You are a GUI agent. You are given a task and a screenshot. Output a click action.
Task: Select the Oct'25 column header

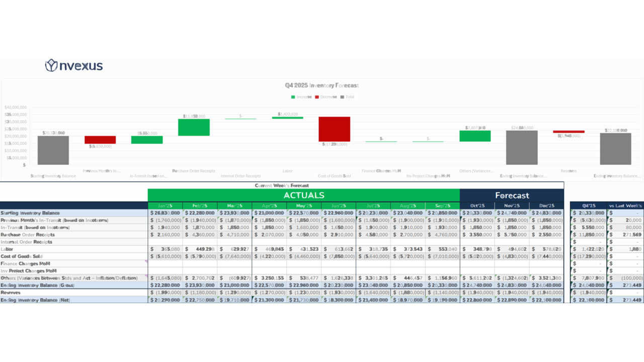[x=477, y=206]
